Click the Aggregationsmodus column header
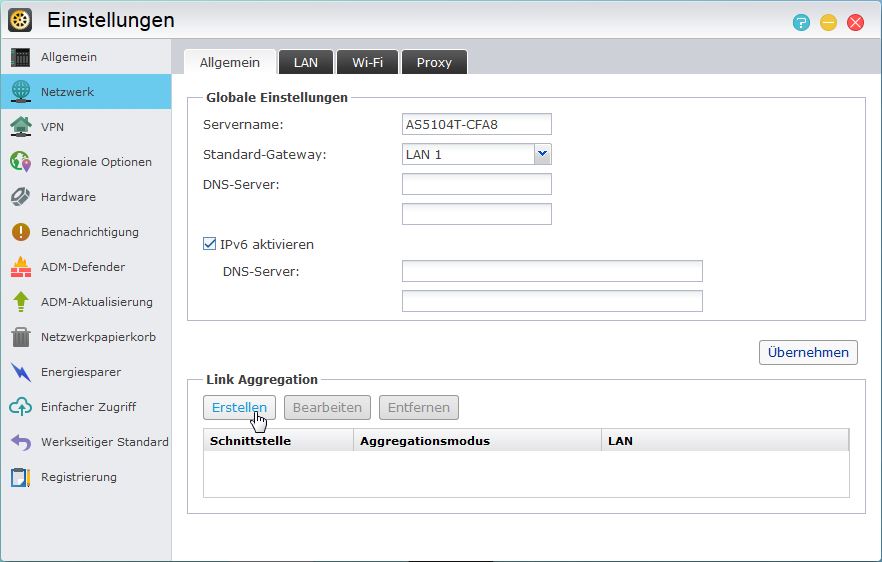 coord(478,440)
